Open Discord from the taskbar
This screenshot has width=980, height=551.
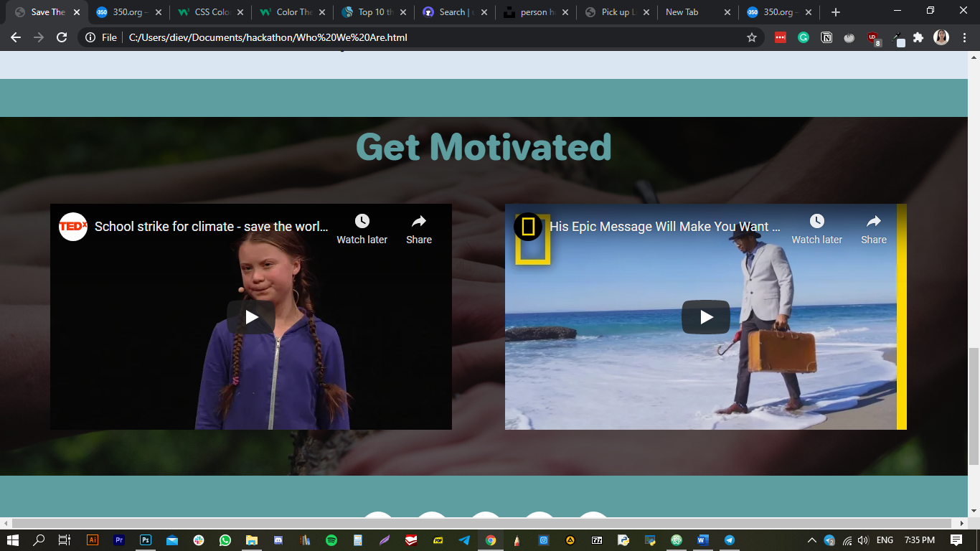point(278,540)
